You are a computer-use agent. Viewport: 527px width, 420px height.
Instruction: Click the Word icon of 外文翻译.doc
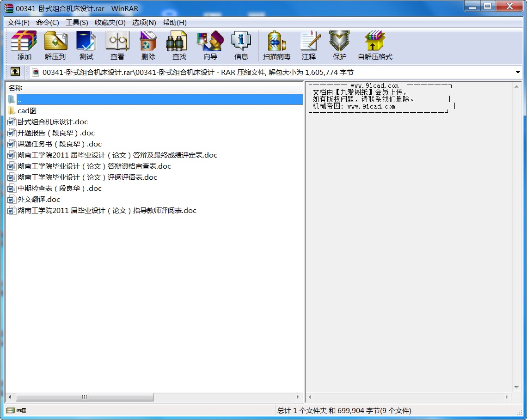[12, 199]
